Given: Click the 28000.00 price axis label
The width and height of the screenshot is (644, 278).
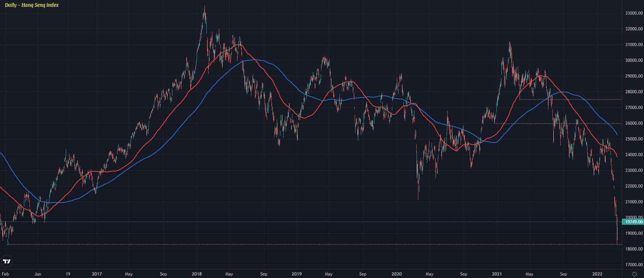Looking at the screenshot, I should [634, 92].
